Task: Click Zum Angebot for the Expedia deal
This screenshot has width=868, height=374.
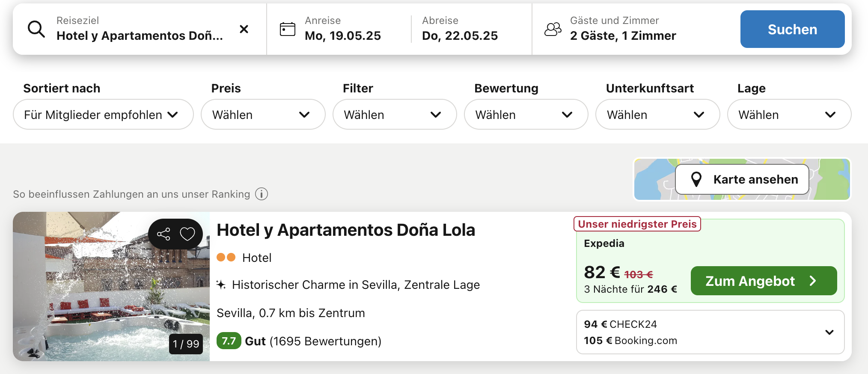Action: pyautogui.click(x=763, y=281)
